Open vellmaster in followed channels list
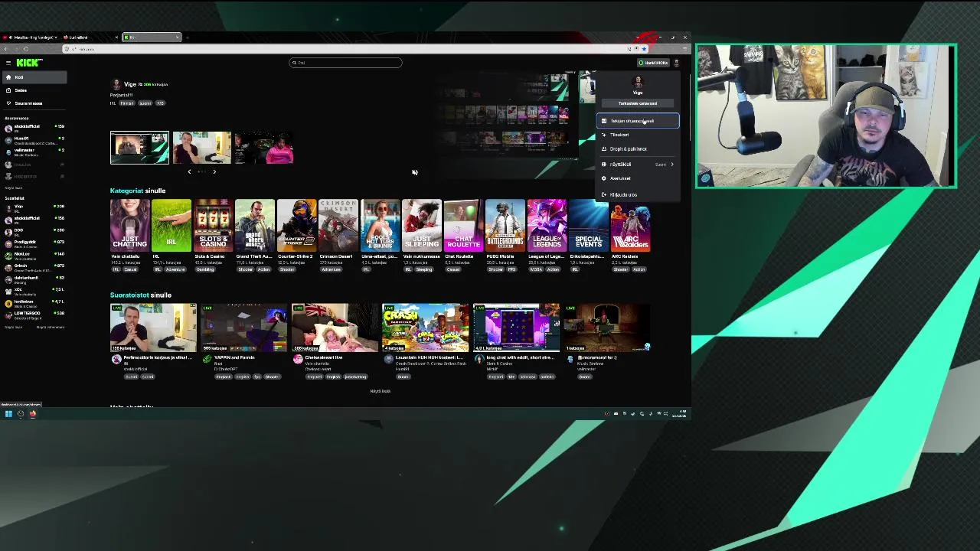This screenshot has width=980, height=551. pos(34,152)
